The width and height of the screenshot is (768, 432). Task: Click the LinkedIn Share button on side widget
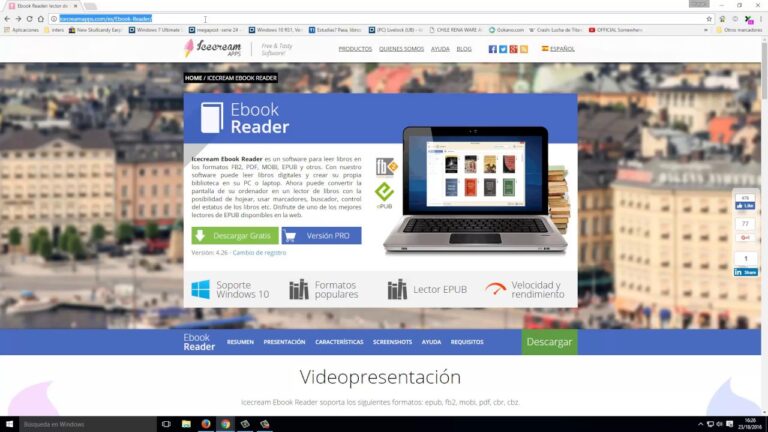[745, 272]
